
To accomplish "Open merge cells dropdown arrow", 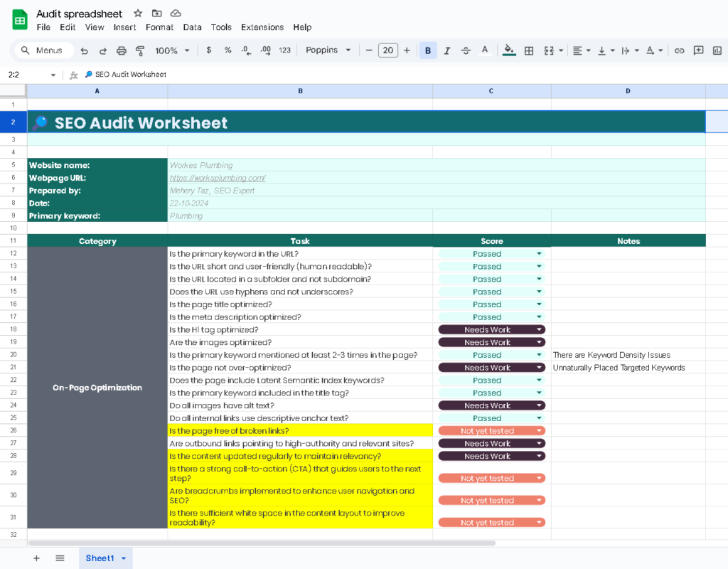I will click(x=561, y=50).
